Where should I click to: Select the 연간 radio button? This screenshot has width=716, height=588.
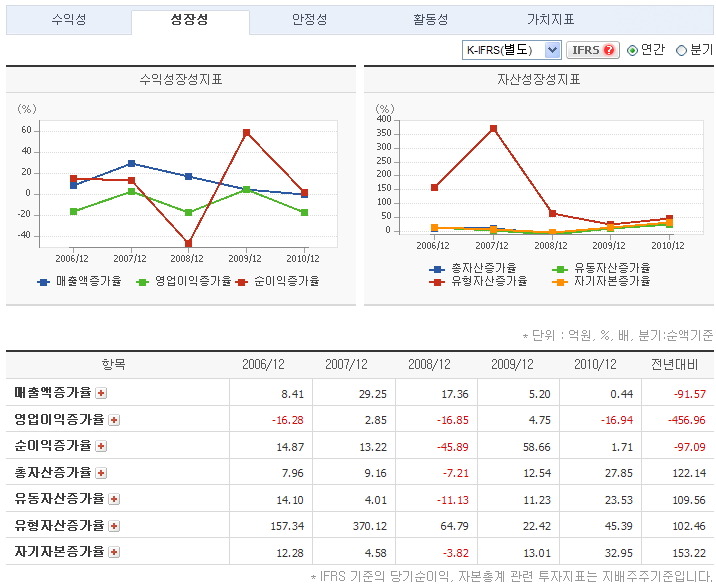click(632, 50)
